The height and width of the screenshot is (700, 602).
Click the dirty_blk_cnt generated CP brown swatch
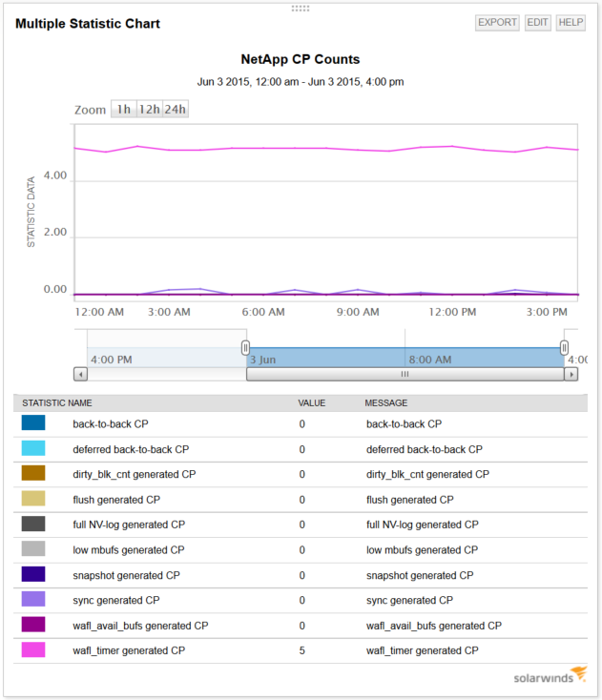pos(33,473)
